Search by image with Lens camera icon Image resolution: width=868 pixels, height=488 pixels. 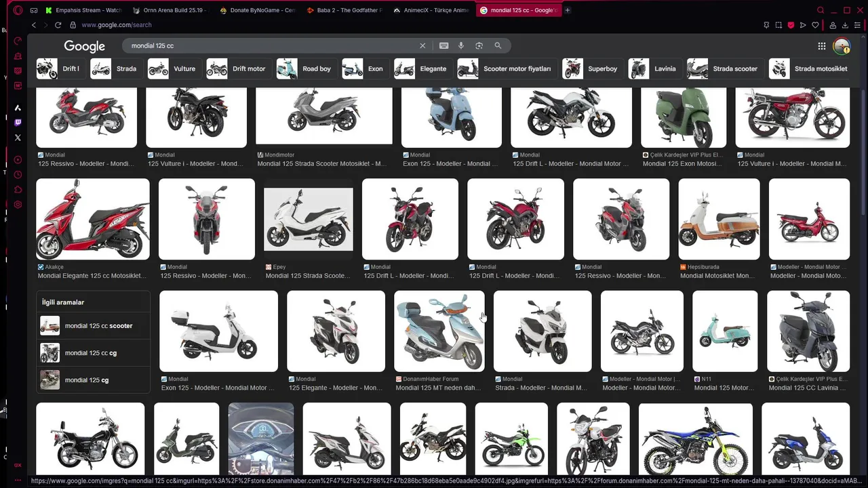coord(479,45)
